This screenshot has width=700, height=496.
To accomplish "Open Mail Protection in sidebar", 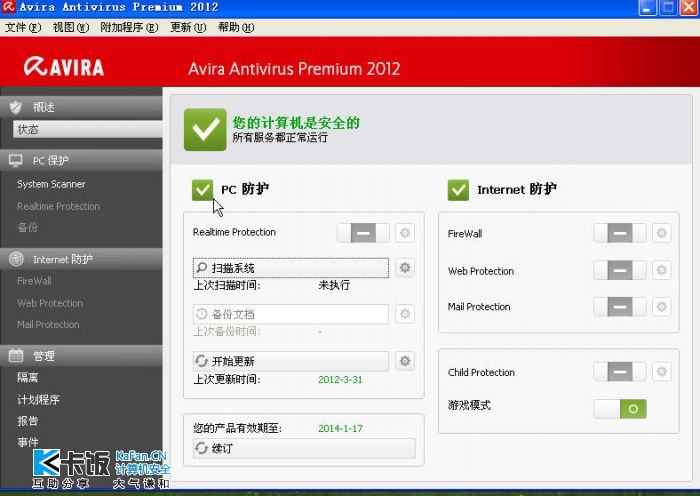I will (x=48, y=325).
